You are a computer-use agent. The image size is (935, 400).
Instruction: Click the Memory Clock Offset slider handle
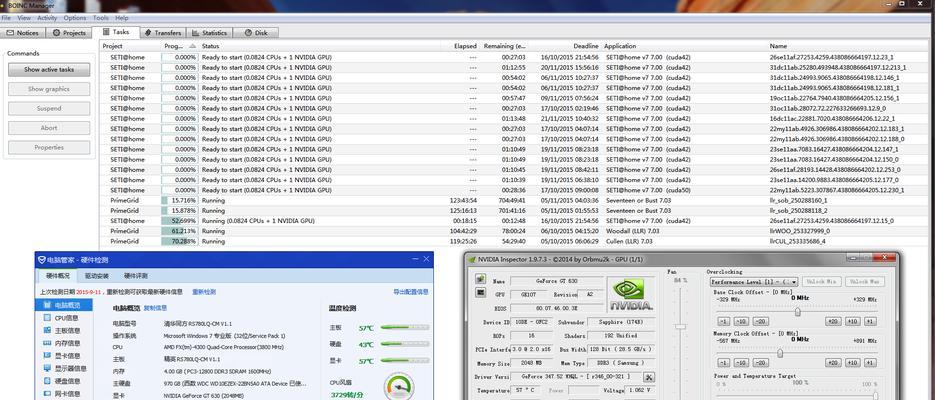780,354
